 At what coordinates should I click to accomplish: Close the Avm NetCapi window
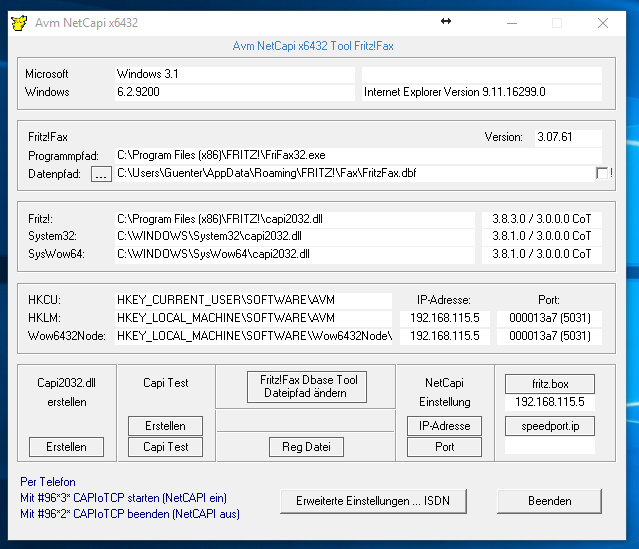pyautogui.click(x=603, y=23)
